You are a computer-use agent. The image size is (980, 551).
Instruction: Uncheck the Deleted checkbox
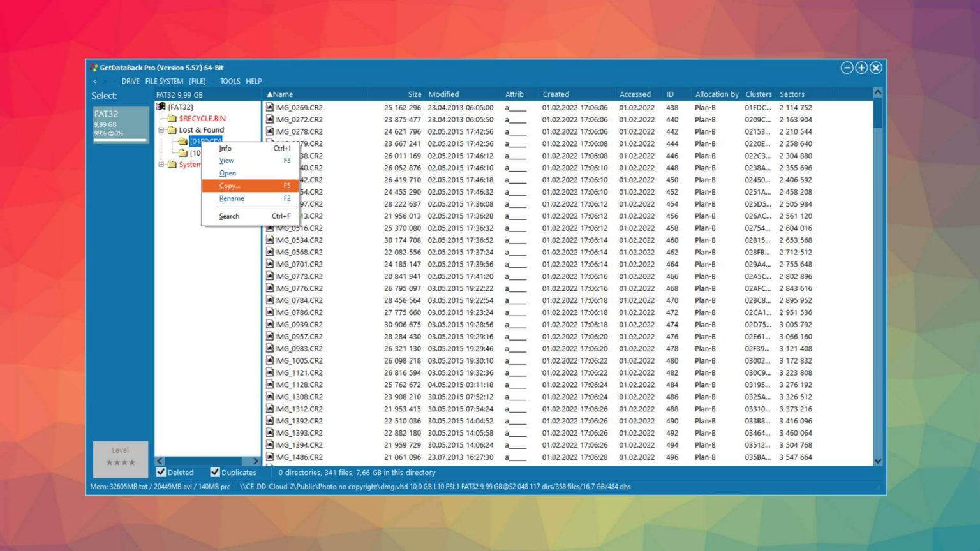coord(161,472)
